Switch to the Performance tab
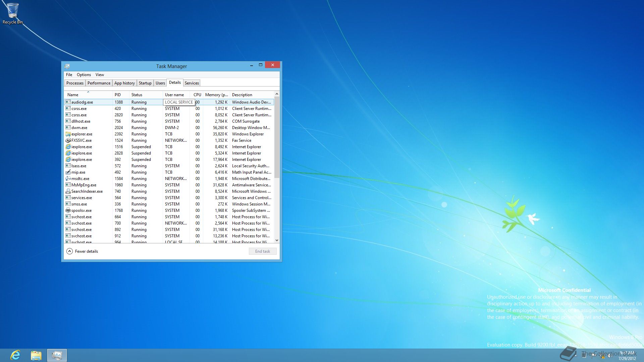Image resolution: width=644 pixels, height=362 pixels. click(x=99, y=83)
